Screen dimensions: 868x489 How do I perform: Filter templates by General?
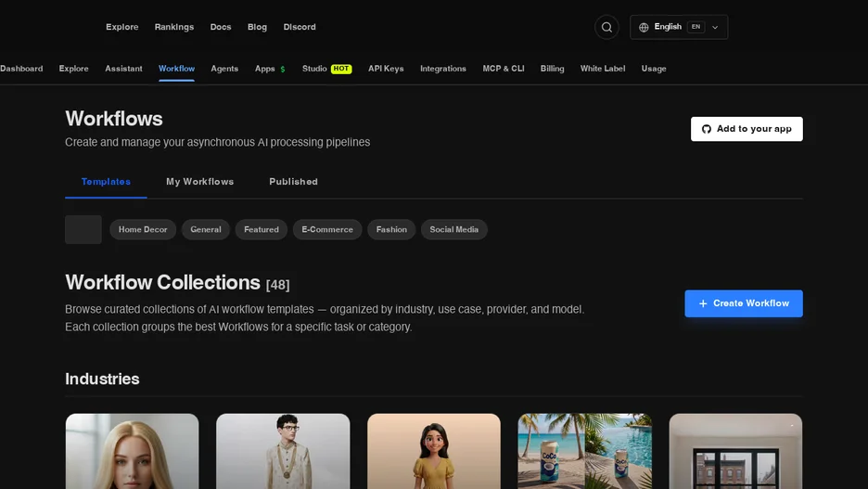coord(205,229)
